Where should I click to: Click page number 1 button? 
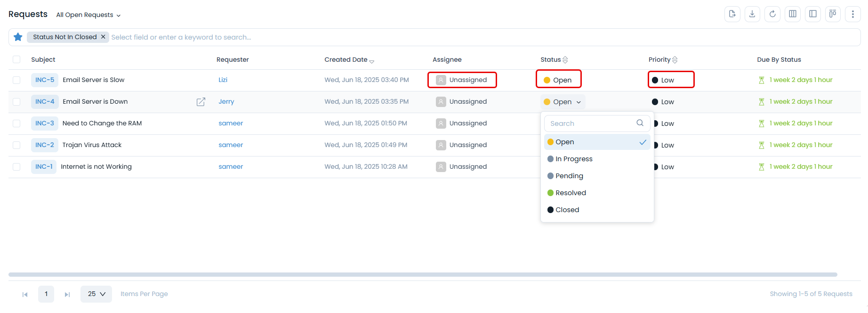[x=46, y=294]
